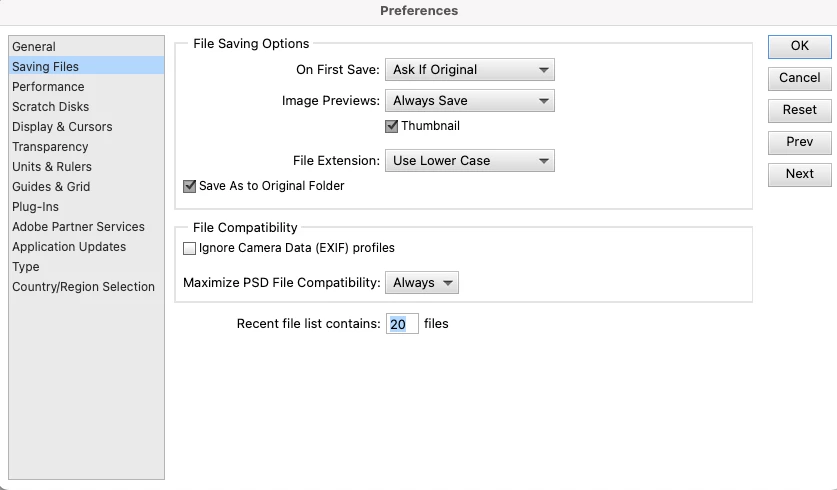Image resolution: width=837 pixels, height=490 pixels.
Task: Enable the Thumbnail checkbox
Action: [392, 127]
